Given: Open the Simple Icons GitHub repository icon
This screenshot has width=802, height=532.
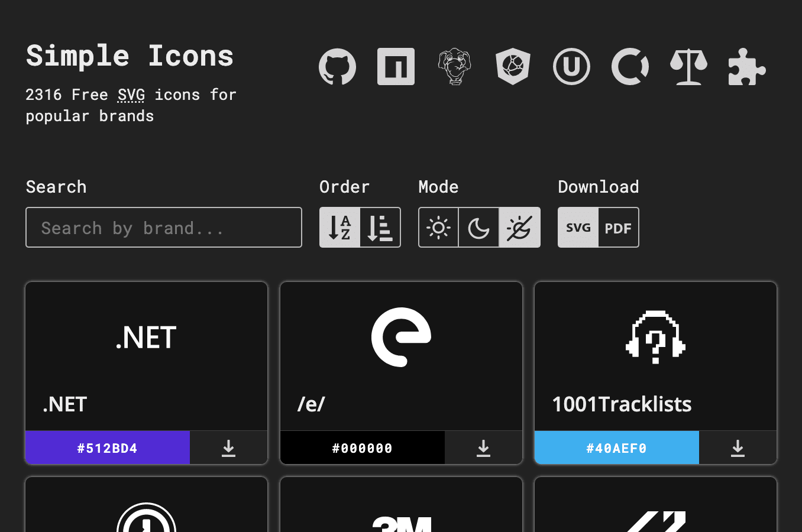Looking at the screenshot, I should (338, 66).
